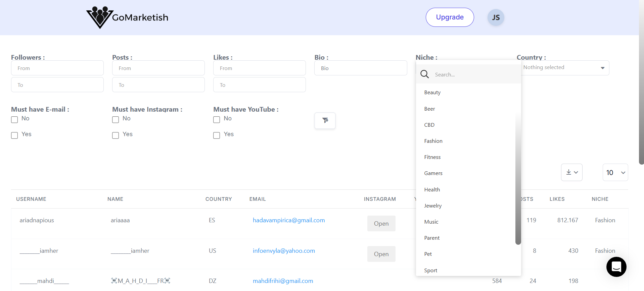Click the search magnifier in Niche dropdown

425,74
